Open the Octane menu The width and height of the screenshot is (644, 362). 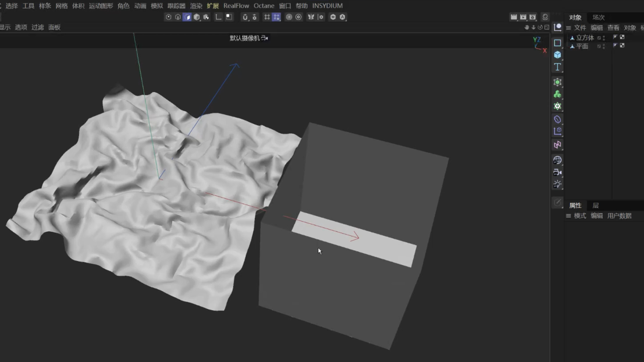pyautogui.click(x=264, y=6)
